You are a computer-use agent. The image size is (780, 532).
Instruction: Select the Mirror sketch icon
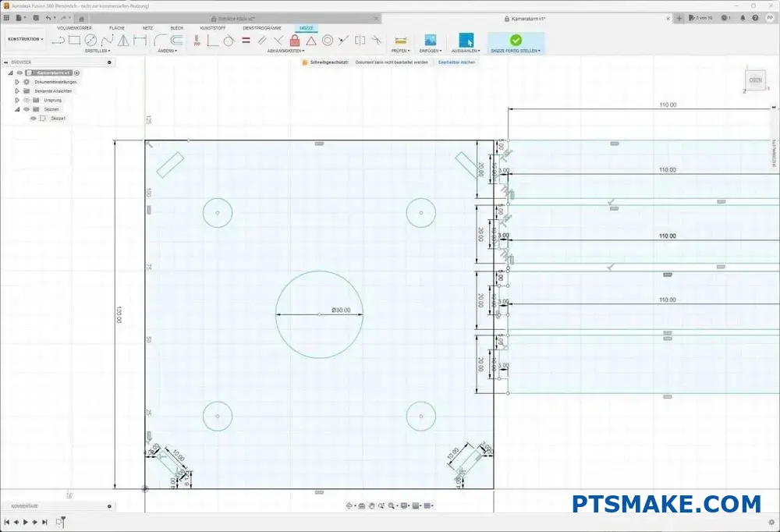coord(358,40)
